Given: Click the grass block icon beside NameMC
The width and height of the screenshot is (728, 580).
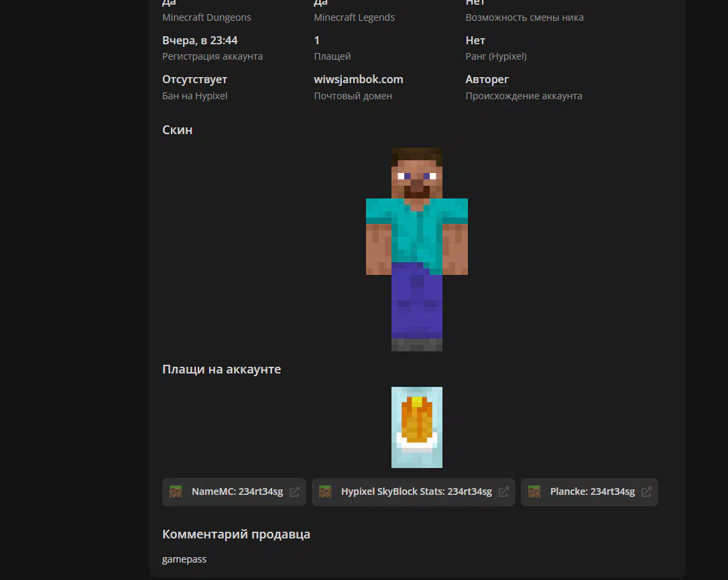Looking at the screenshot, I should point(176,491).
